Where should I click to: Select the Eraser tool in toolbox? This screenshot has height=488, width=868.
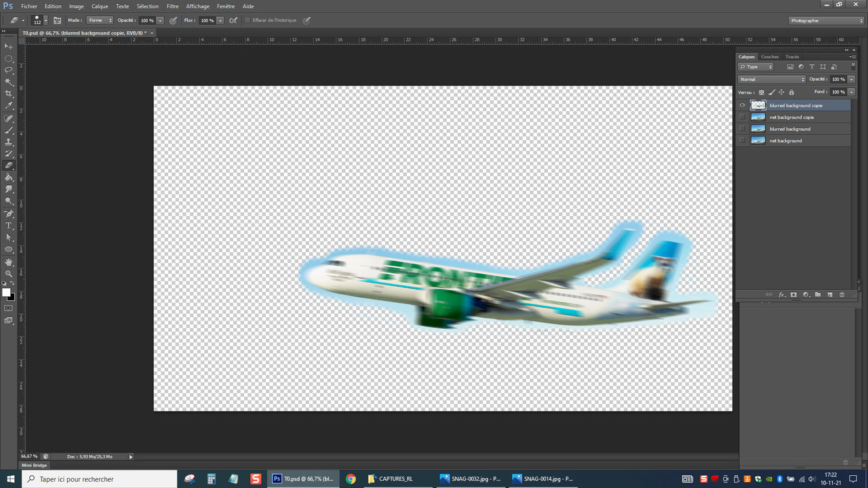pyautogui.click(x=9, y=165)
